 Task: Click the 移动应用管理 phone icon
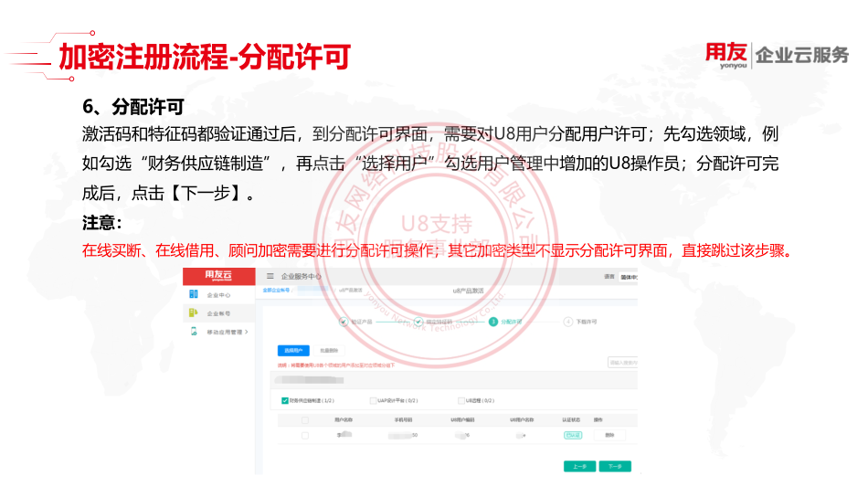click(x=194, y=332)
